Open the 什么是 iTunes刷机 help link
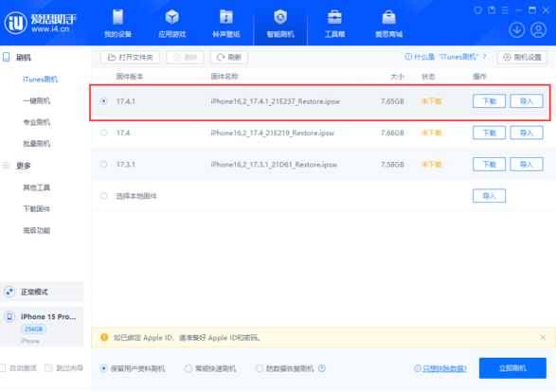The image size is (556, 392). [446, 57]
